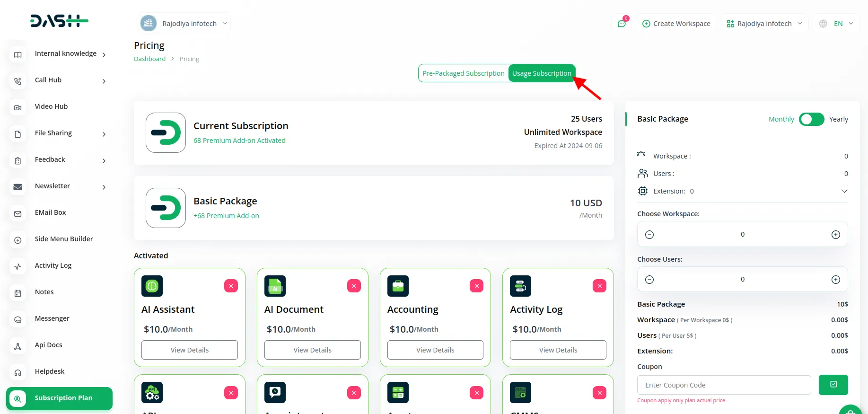The width and height of the screenshot is (868, 414).
Task: Open the Subscription Plan menu item
Action: [x=60, y=398]
